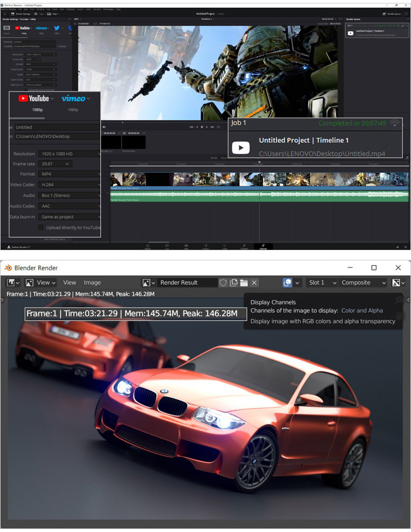The width and height of the screenshot is (411, 532).
Task: Open the Timeline 1 dropdown above the viewer
Action: coord(207,19)
